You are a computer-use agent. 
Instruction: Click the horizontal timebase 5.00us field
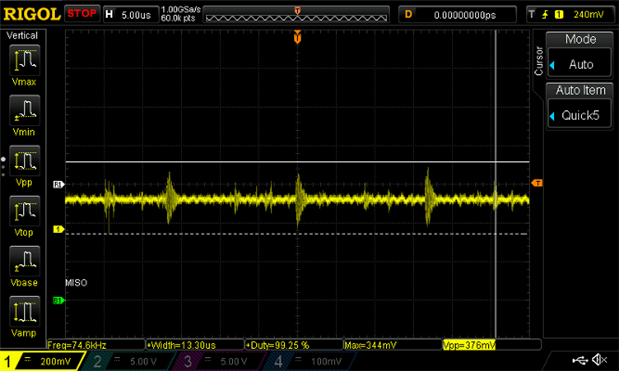coord(131,15)
